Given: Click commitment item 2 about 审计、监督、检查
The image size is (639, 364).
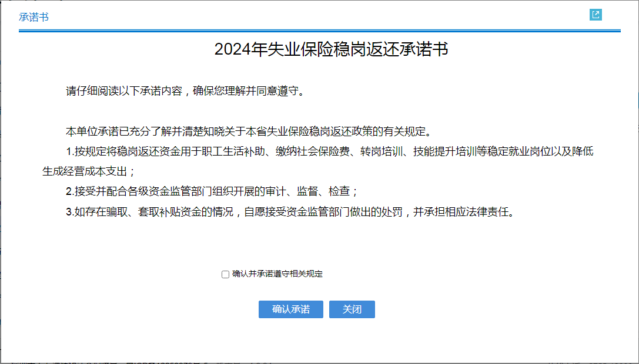Looking at the screenshot, I should point(212,191).
